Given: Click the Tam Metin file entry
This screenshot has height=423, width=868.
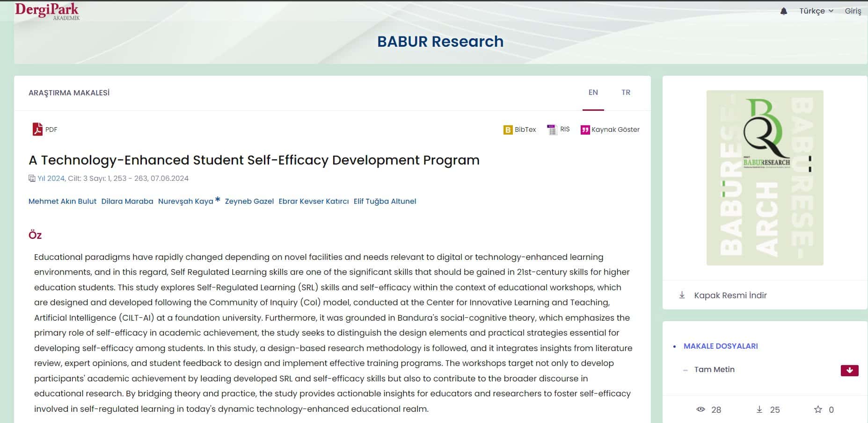Looking at the screenshot, I should (714, 370).
